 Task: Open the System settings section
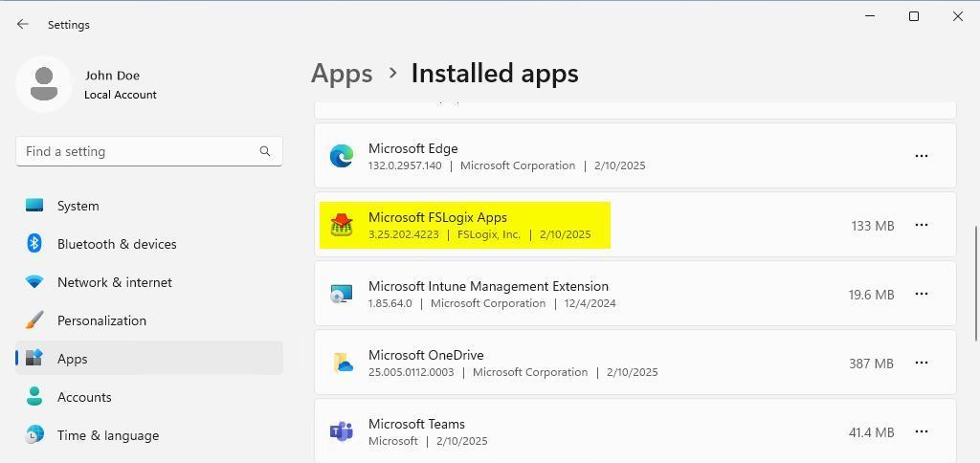(78, 206)
